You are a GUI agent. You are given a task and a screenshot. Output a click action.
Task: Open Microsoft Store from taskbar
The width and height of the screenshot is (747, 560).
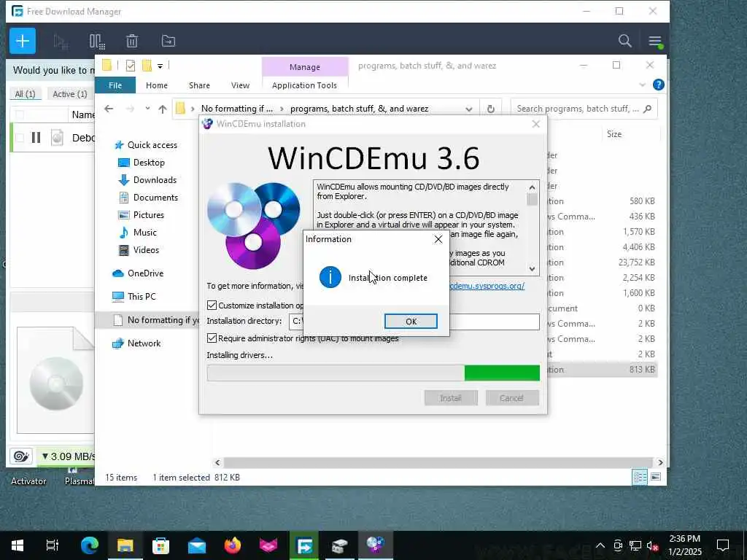click(160, 545)
